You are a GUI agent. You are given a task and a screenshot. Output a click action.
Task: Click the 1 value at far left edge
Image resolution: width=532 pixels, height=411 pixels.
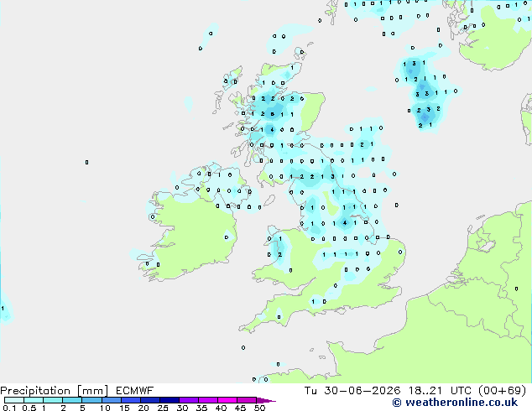3,309
